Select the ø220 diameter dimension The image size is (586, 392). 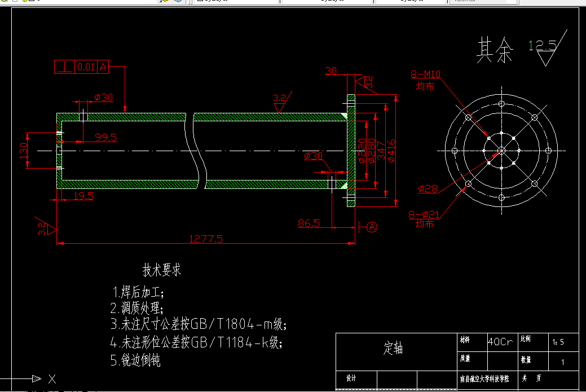point(362,151)
